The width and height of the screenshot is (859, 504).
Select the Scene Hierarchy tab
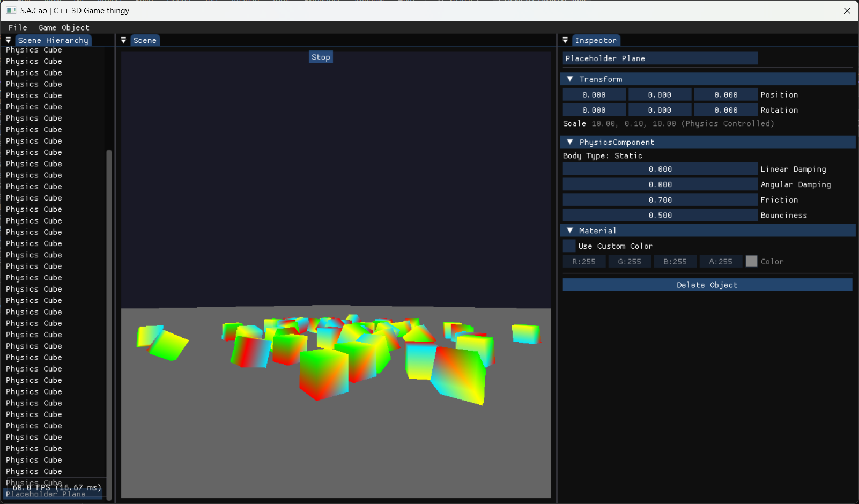click(x=53, y=40)
